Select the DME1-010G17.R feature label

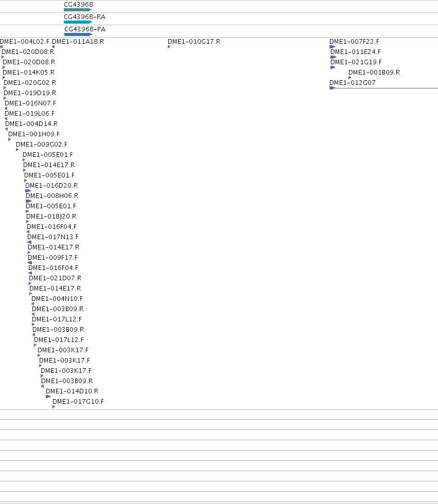tap(194, 42)
